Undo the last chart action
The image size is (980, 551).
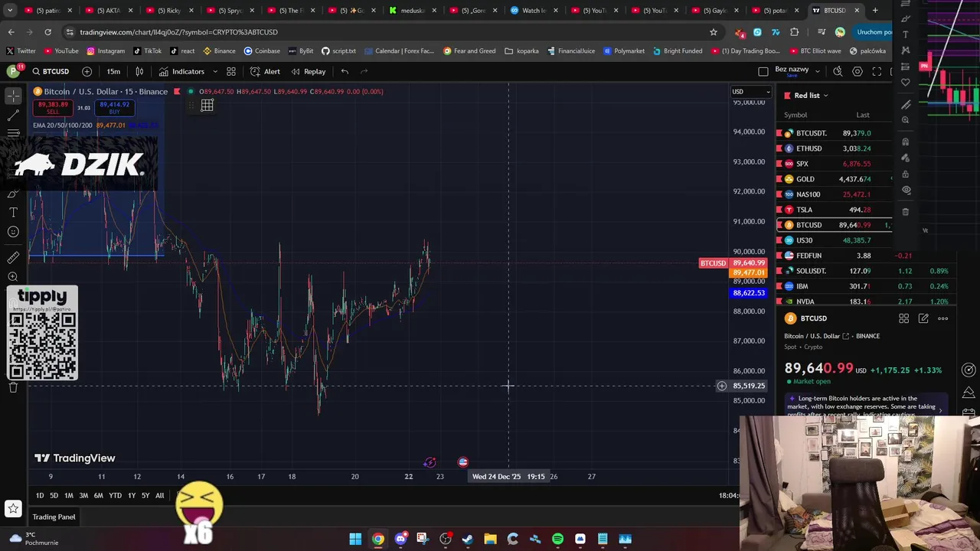point(345,71)
